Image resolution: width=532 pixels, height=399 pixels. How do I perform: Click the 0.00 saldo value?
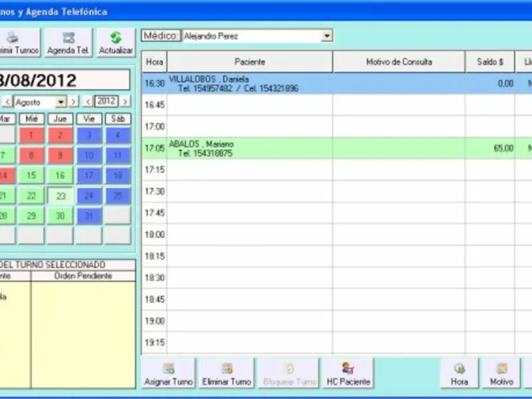click(505, 84)
